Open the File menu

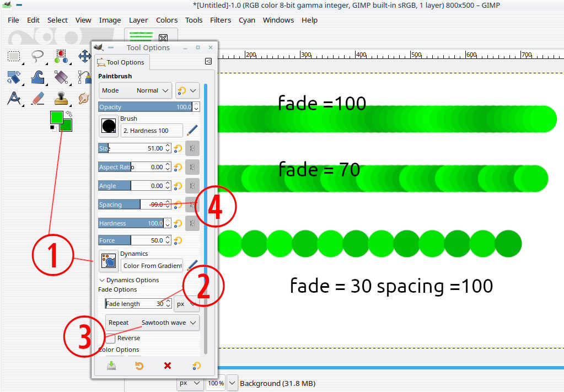(13, 20)
